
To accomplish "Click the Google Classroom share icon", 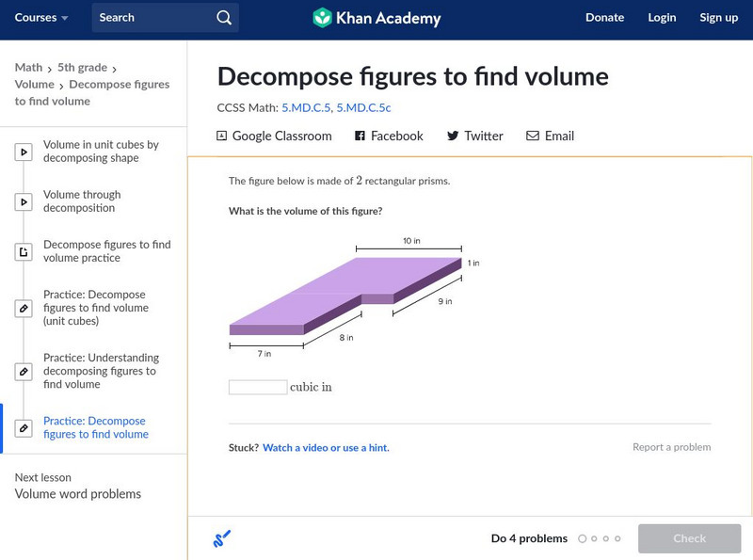I will pos(222,136).
